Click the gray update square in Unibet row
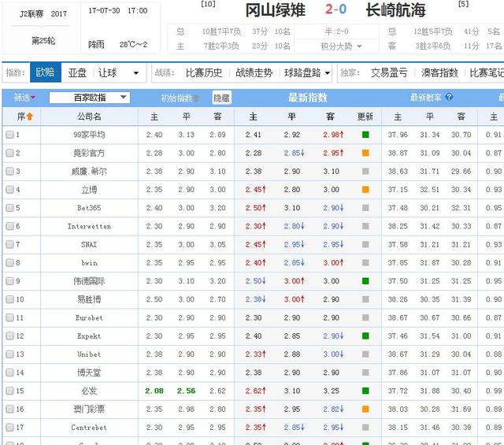Image resolution: width=504 pixels, height=445 pixels. [365, 354]
